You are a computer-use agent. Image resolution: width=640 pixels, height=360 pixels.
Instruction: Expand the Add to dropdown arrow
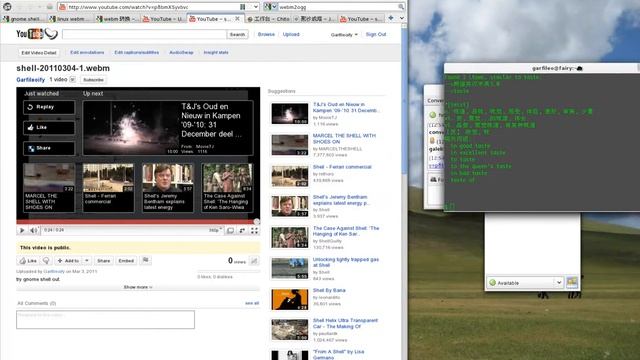pos(87,260)
